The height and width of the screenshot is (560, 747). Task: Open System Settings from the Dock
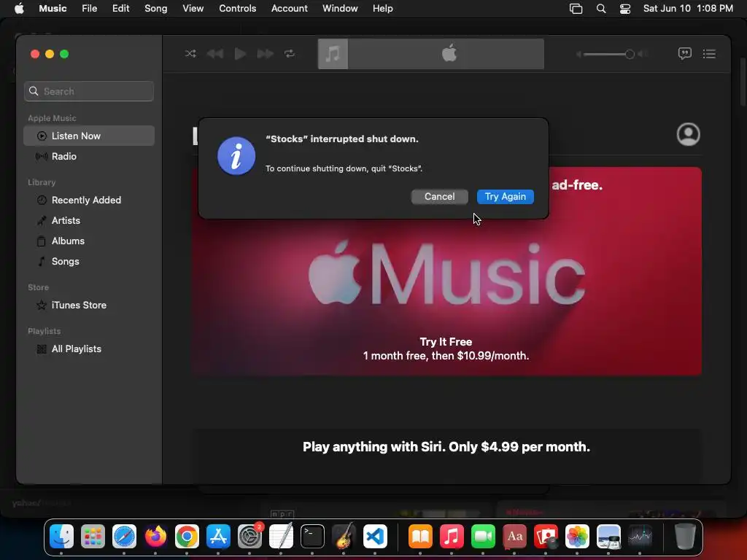click(249, 537)
